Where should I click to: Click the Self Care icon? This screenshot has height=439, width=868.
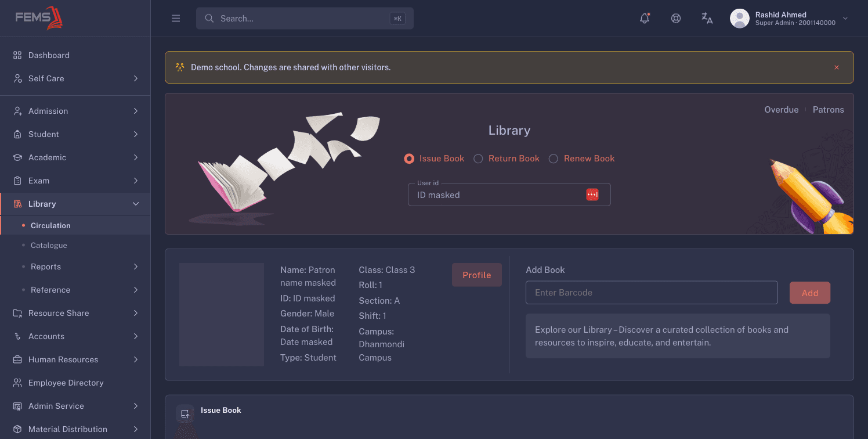(17, 78)
